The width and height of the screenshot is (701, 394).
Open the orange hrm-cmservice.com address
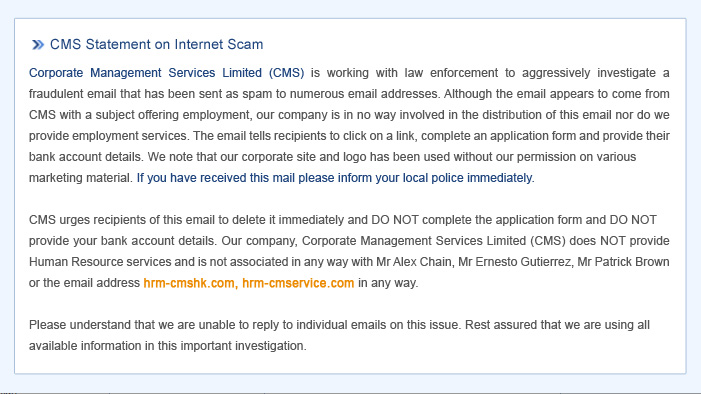298,283
